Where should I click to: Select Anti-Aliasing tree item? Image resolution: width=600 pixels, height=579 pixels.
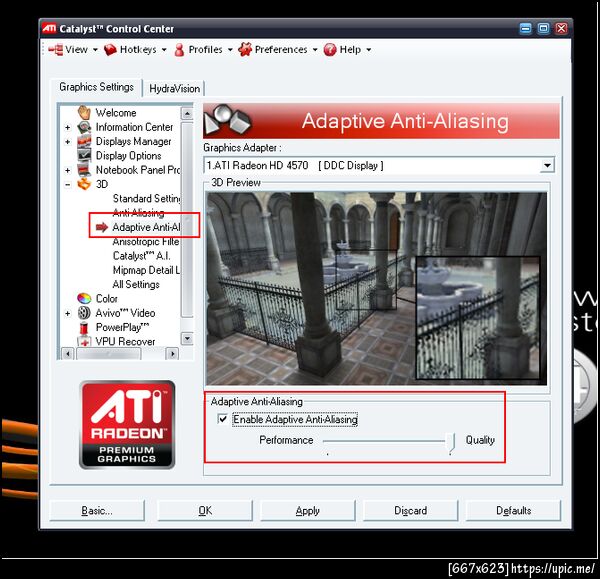coord(138,213)
